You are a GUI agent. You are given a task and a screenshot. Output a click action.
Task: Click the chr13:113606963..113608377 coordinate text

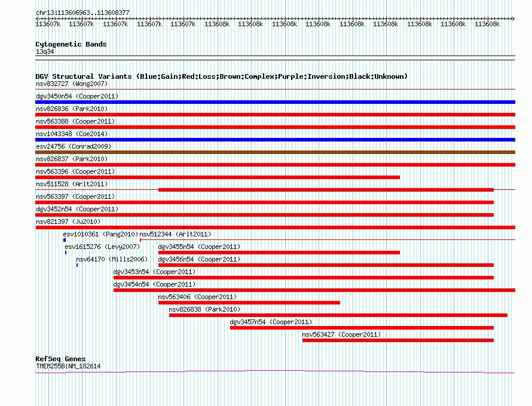tap(82, 13)
